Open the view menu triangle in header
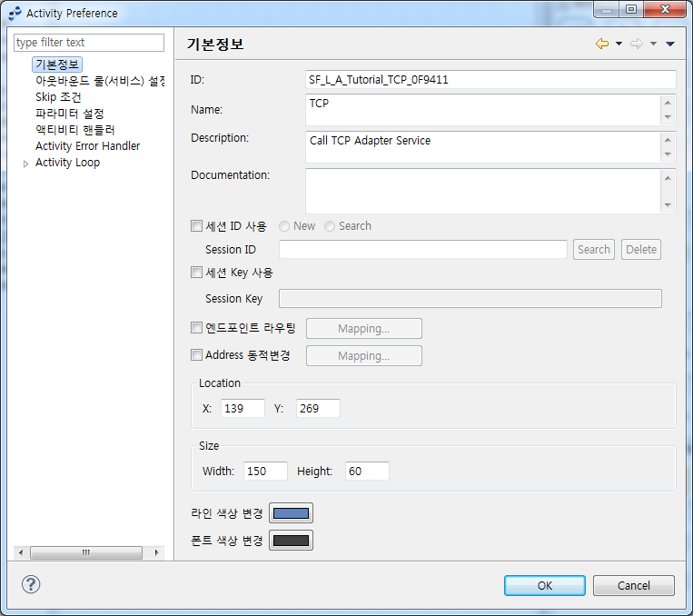The width and height of the screenshot is (693, 616). 670,44
